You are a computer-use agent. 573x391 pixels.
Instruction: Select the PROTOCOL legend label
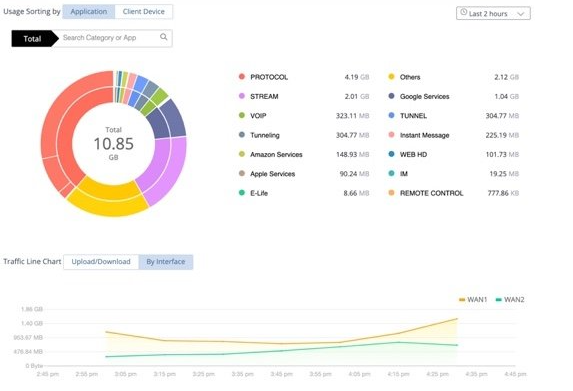(269, 77)
